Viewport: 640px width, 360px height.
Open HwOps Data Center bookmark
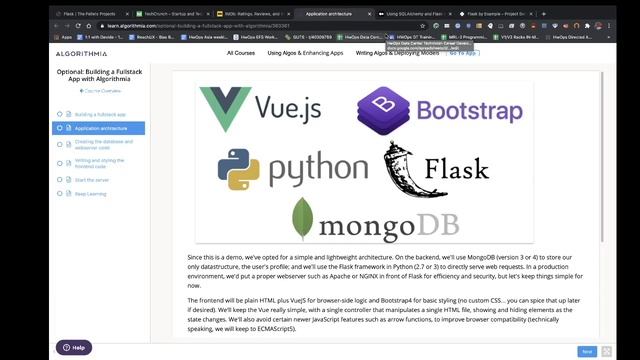tap(360, 37)
